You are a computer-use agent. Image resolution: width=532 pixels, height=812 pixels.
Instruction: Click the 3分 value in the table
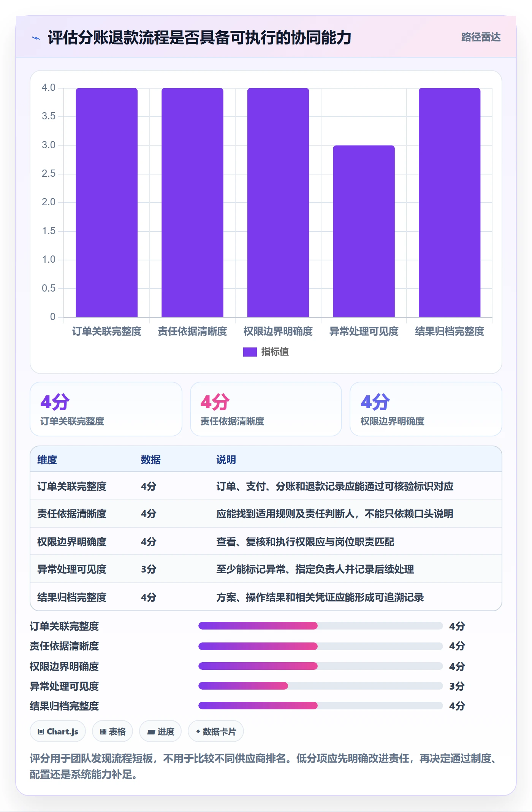click(149, 569)
